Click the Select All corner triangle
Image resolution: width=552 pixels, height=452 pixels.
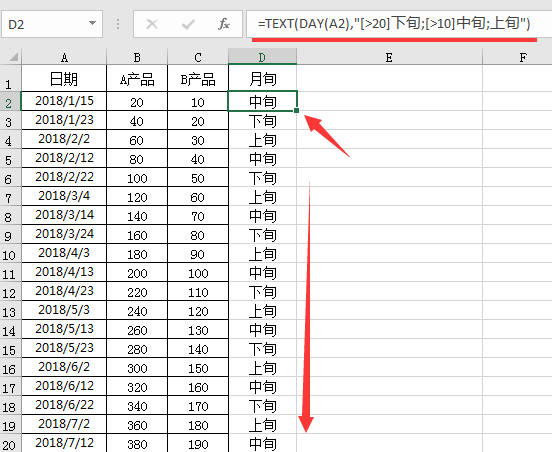(x=13, y=57)
